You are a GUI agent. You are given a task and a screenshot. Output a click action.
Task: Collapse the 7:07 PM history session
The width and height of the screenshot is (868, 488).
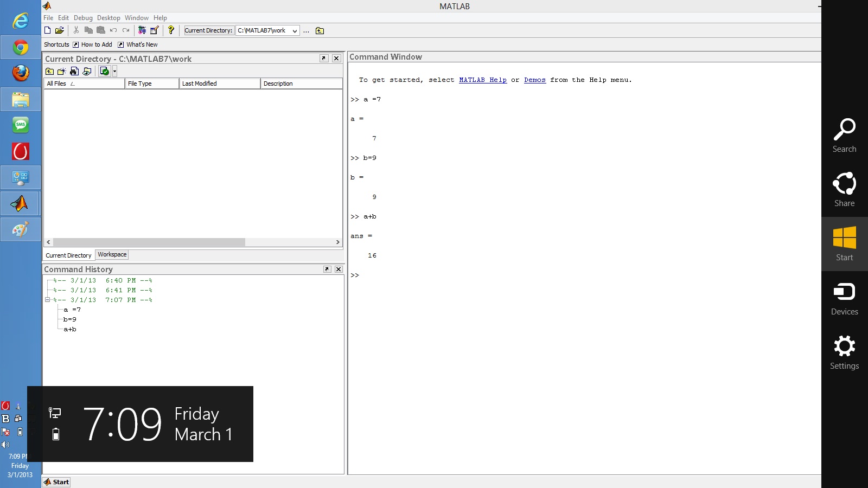pyautogui.click(x=47, y=300)
